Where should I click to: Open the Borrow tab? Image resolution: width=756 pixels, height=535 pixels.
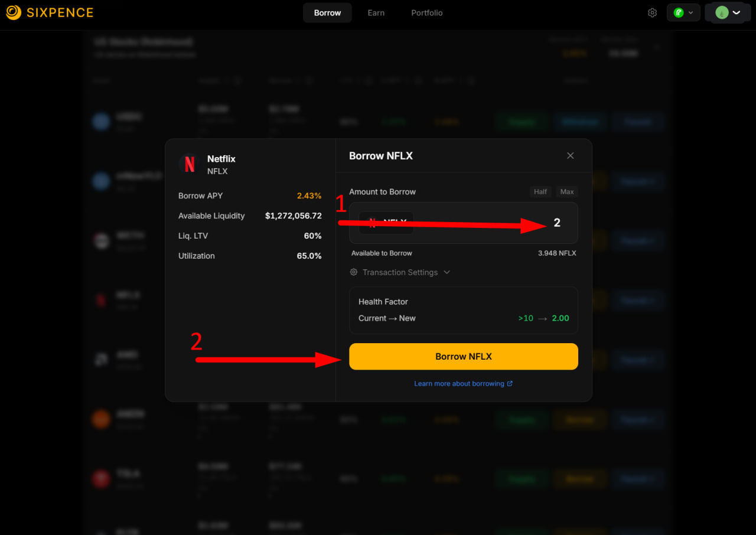click(x=327, y=12)
